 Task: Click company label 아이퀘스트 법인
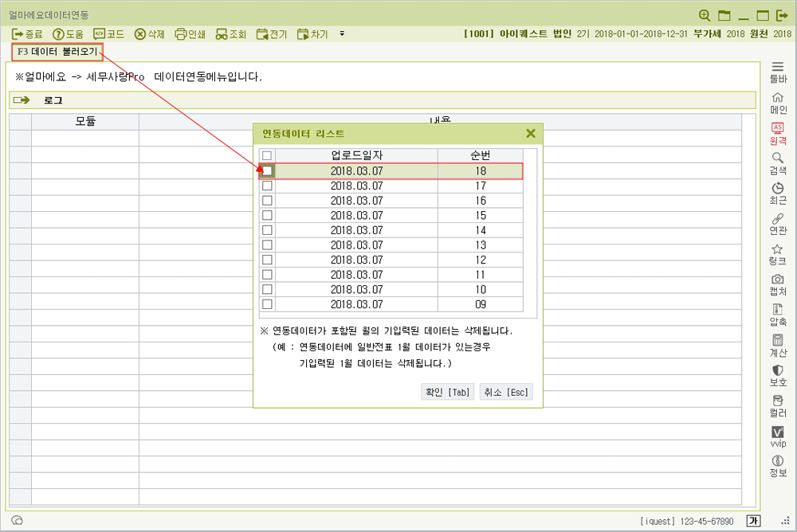click(536, 33)
